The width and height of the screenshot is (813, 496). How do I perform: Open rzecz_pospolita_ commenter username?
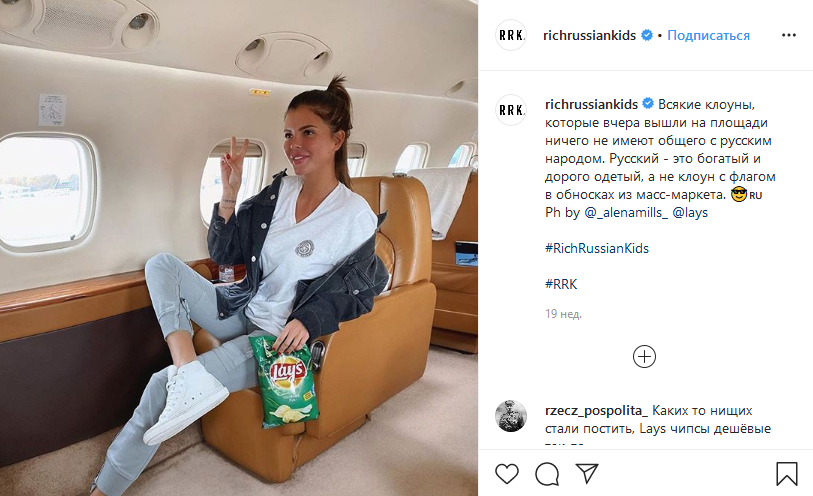[x=596, y=410]
